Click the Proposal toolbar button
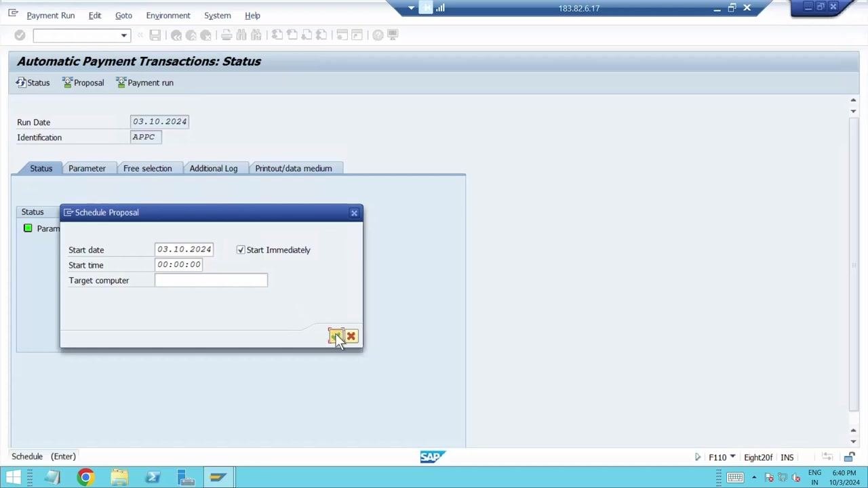This screenshot has height=488, width=868. [x=83, y=83]
